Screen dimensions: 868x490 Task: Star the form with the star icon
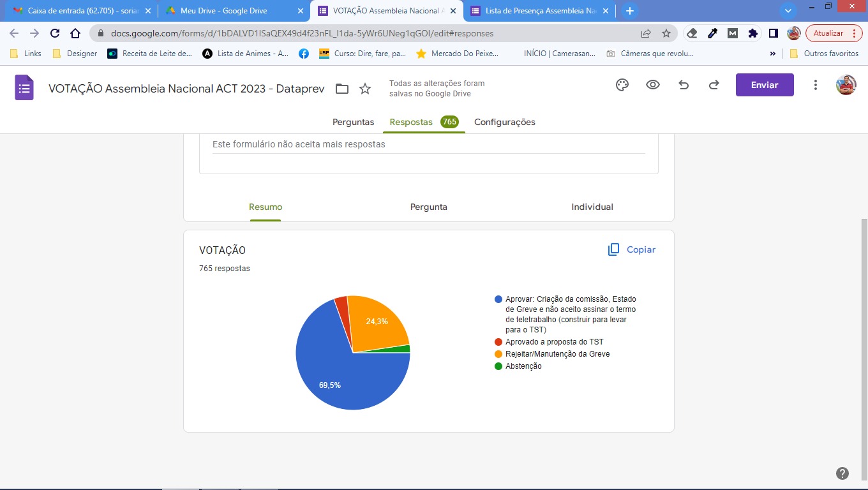point(365,89)
